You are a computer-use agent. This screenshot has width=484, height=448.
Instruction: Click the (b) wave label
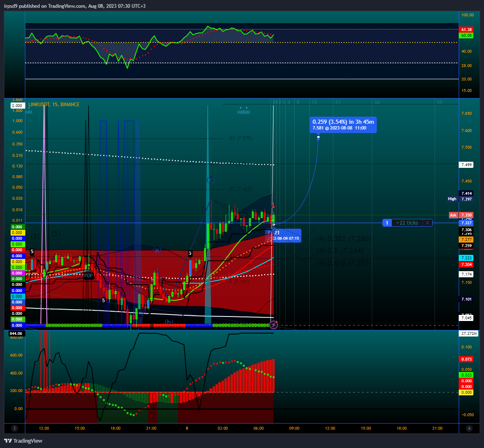[169, 322]
